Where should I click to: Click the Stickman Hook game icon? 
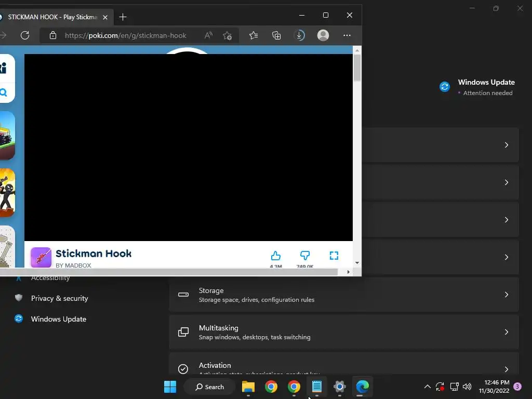point(41,257)
